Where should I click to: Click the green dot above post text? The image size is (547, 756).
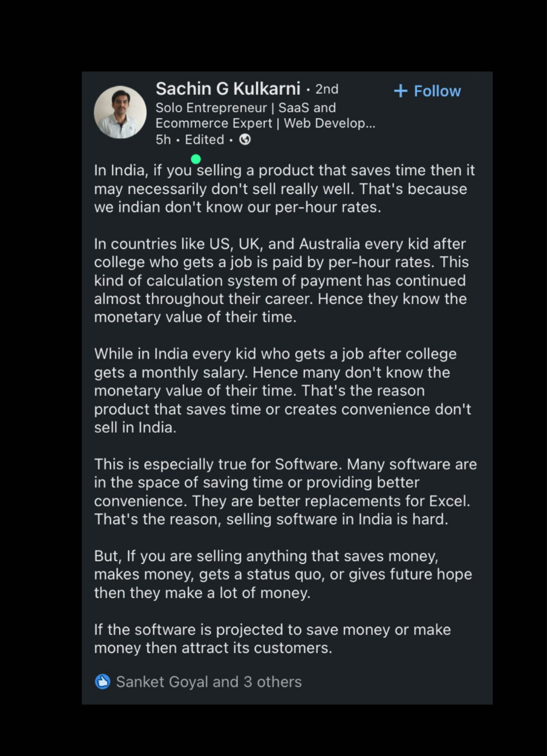click(196, 159)
